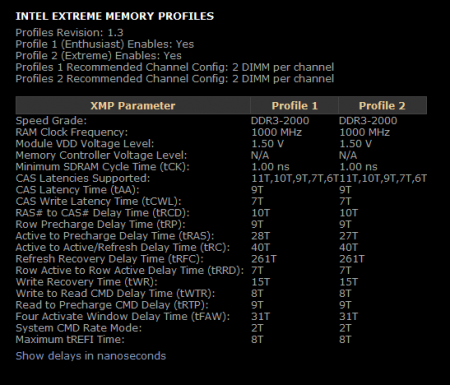
Task: Click the tRAS value 27T in Profile 2
Action: tap(348, 236)
